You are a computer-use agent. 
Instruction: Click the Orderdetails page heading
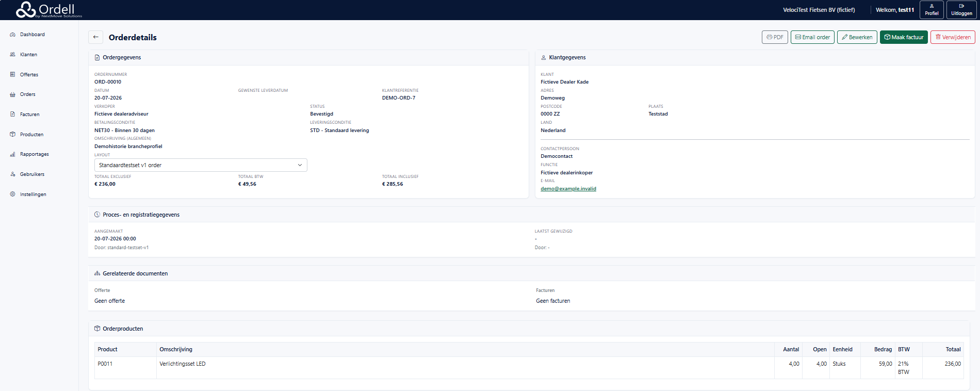[x=133, y=37]
